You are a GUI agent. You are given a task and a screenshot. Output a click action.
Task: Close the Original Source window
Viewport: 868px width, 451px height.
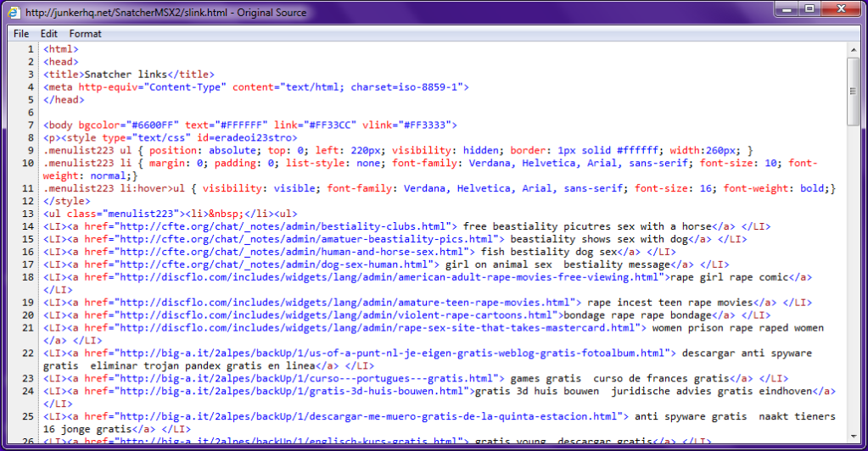842,8
